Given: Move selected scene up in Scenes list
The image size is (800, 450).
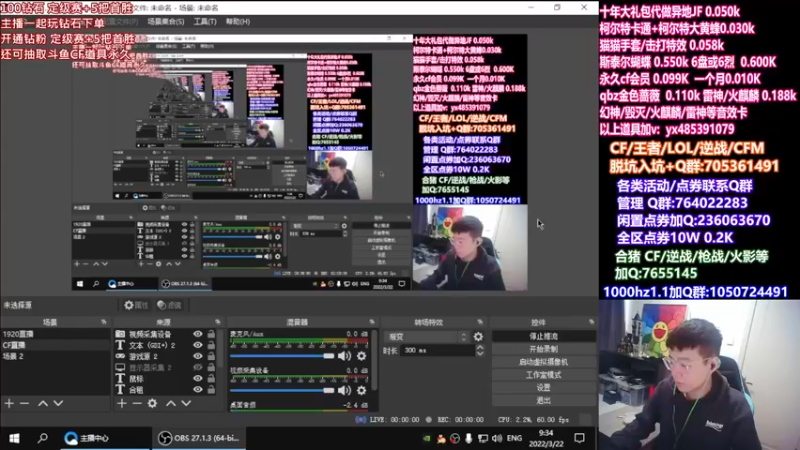Looking at the screenshot, I should (43, 404).
